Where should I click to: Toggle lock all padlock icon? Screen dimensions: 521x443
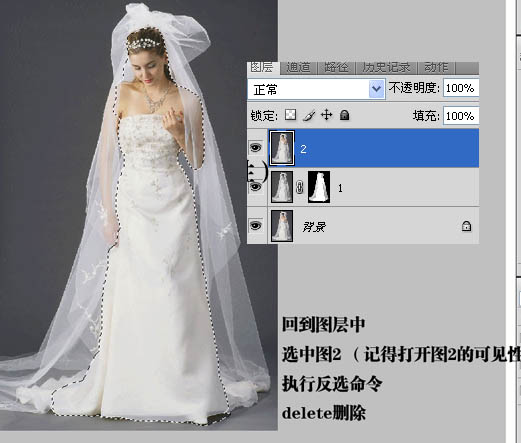[344, 115]
